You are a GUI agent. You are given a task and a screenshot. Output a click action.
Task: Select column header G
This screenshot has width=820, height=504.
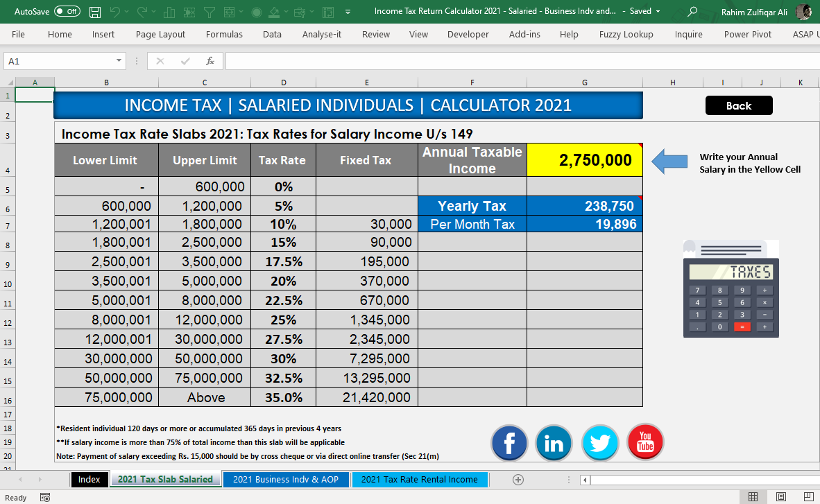(x=585, y=82)
